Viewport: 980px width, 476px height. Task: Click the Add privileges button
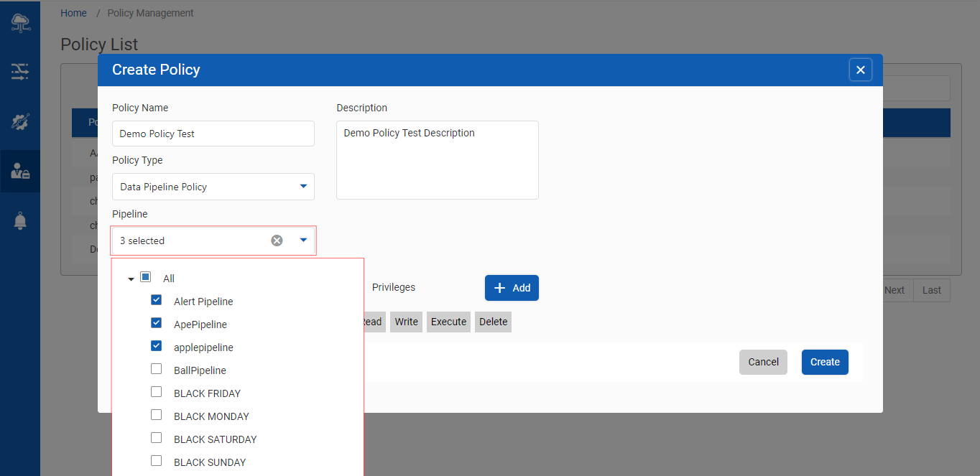click(x=512, y=288)
